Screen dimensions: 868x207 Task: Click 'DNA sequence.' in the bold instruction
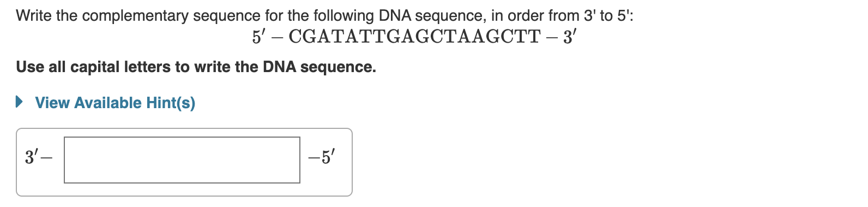(320, 67)
